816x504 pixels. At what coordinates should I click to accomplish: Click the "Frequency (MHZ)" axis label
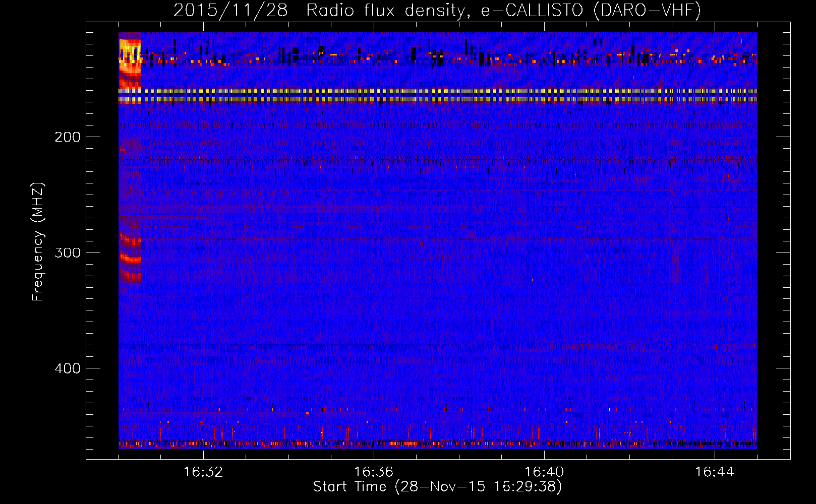click(38, 241)
